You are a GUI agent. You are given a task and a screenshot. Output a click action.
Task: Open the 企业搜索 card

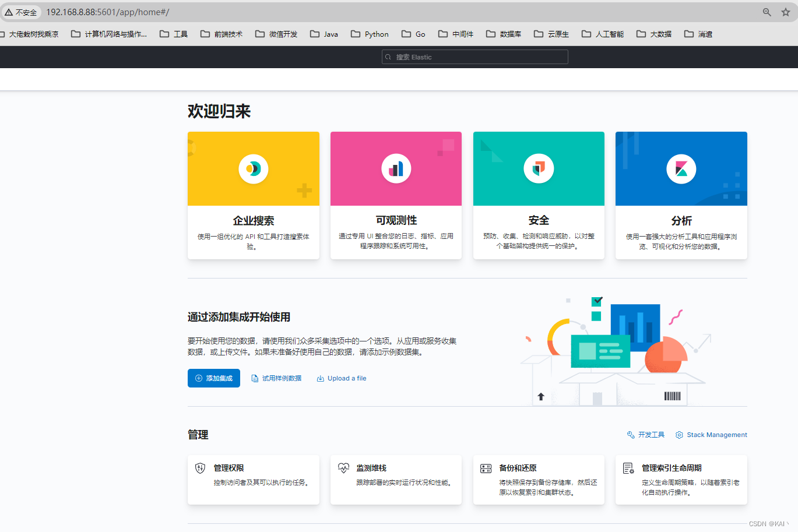254,196
